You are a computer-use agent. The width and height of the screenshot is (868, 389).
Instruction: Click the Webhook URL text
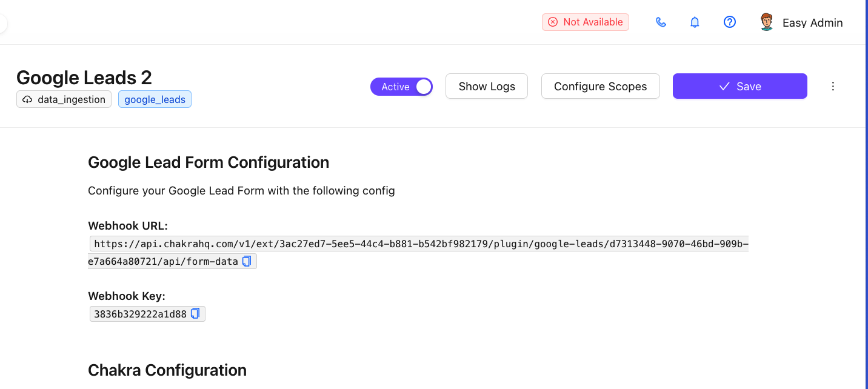(418, 244)
